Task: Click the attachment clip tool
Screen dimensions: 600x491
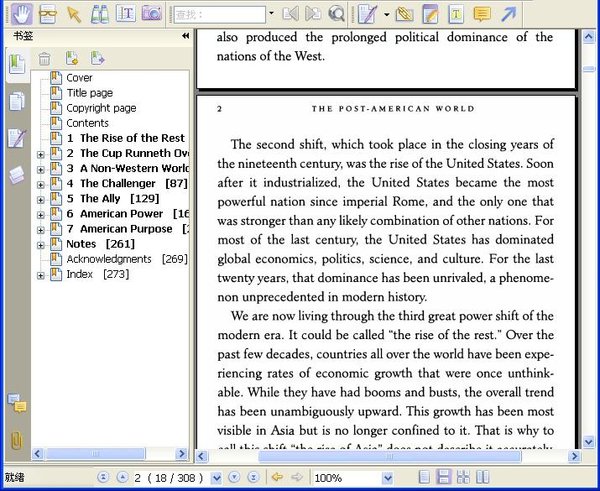Action: coord(404,15)
